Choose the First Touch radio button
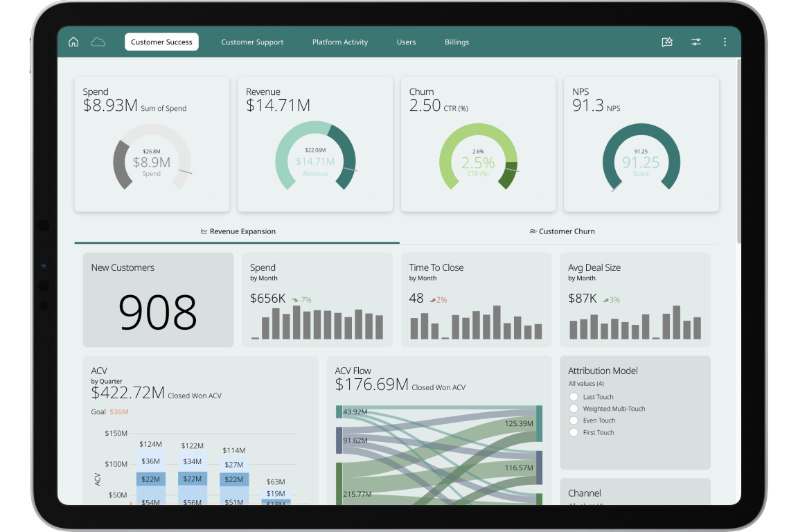This screenshot has width=798, height=532. pyautogui.click(x=574, y=432)
